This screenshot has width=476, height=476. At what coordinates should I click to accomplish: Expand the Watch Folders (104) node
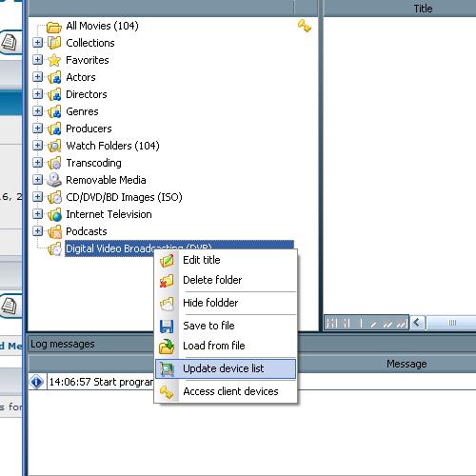pos(37,146)
